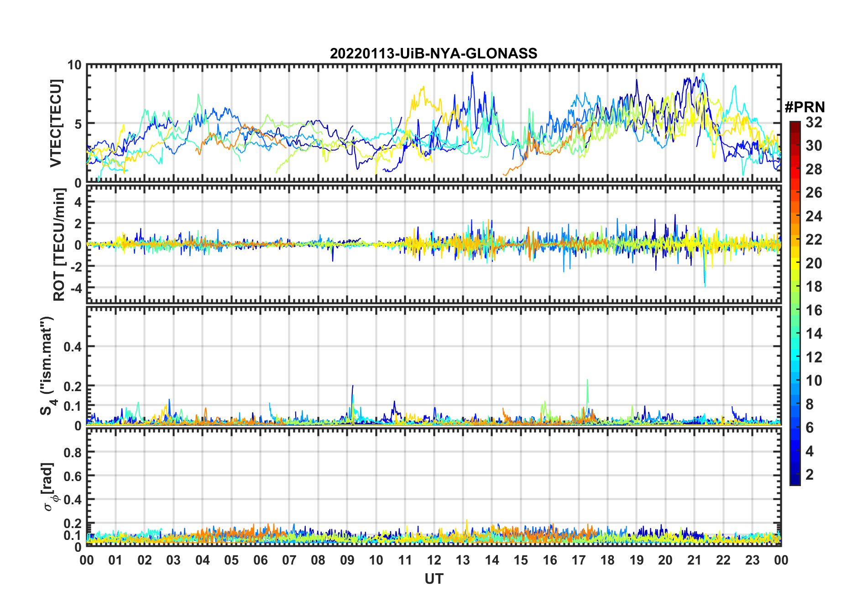This screenshot has height=607, width=868.
Task: Click the #PRN colorbar title
Action: click(805, 107)
